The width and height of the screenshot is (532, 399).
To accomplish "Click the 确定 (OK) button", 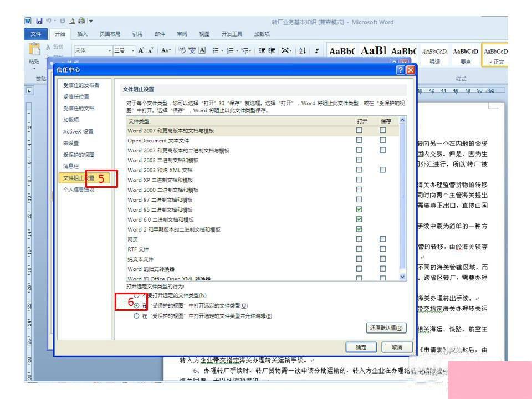I will (x=361, y=347).
